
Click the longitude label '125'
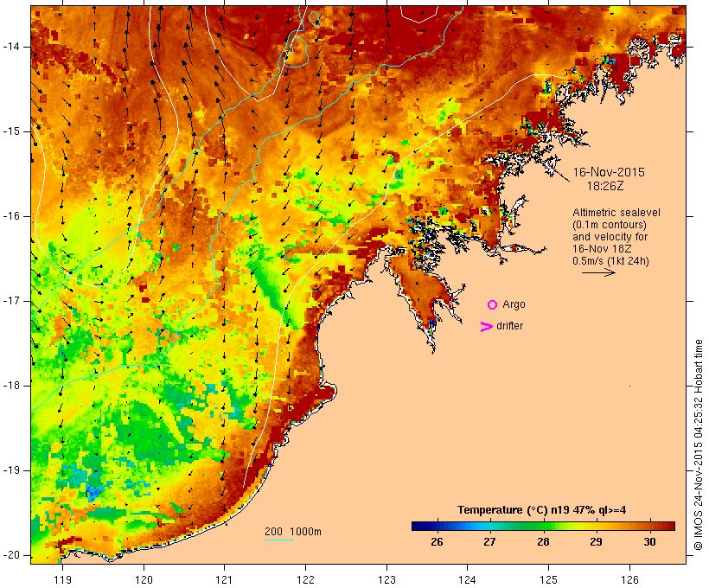coord(548,579)
